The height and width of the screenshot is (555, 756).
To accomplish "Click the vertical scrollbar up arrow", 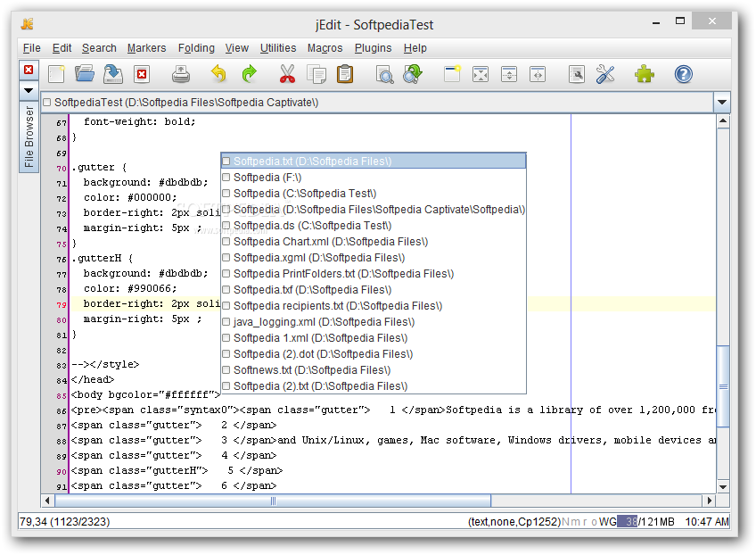I will point(723,120).
